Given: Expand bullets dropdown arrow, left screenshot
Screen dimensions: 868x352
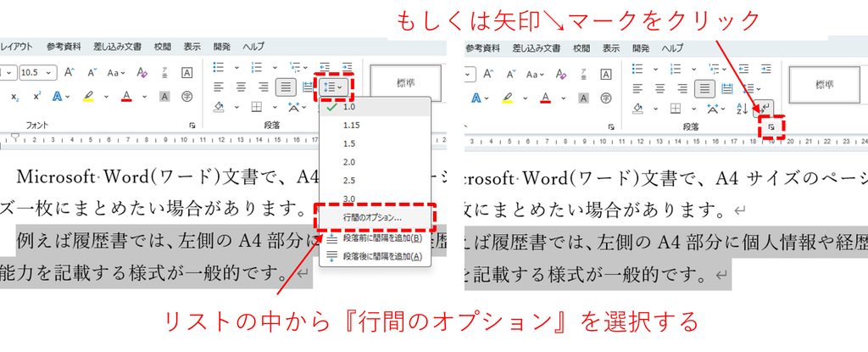Looking at the screenshot, I should tap(236, 68).
